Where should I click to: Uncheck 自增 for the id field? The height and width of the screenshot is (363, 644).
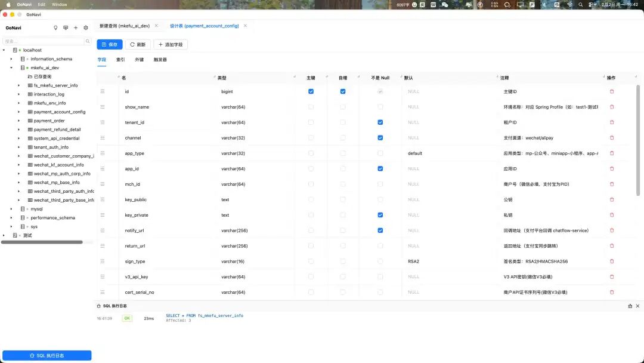342,91
